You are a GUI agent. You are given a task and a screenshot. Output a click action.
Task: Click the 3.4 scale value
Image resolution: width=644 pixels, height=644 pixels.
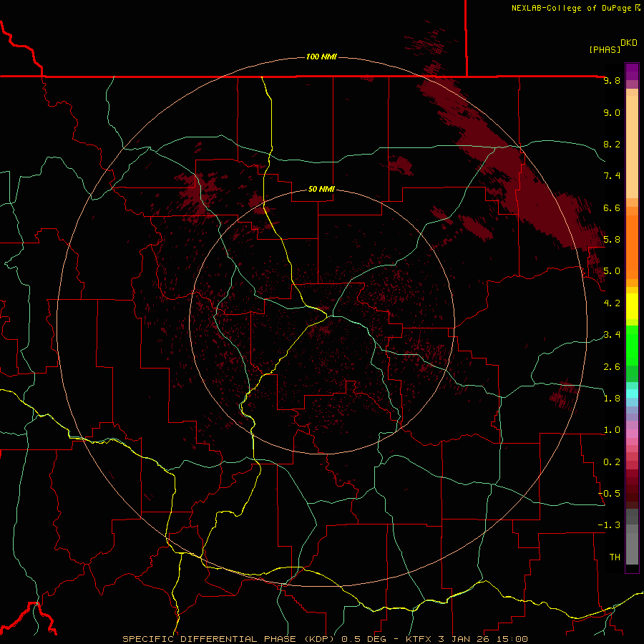tap(612, 335)
